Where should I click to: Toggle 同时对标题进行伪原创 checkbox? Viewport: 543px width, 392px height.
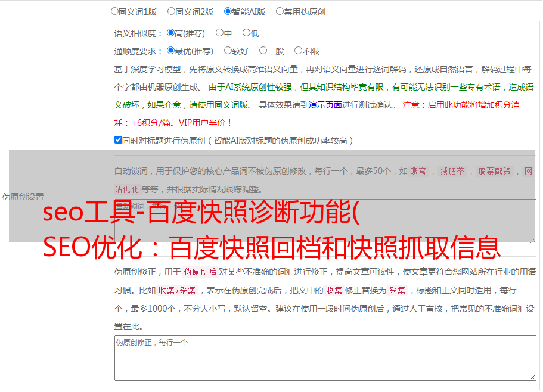coord(118,140)
